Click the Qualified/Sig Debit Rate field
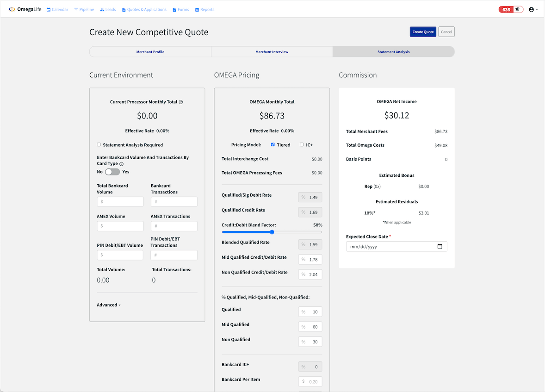This screenshot has height=392, width=545. 310,197
